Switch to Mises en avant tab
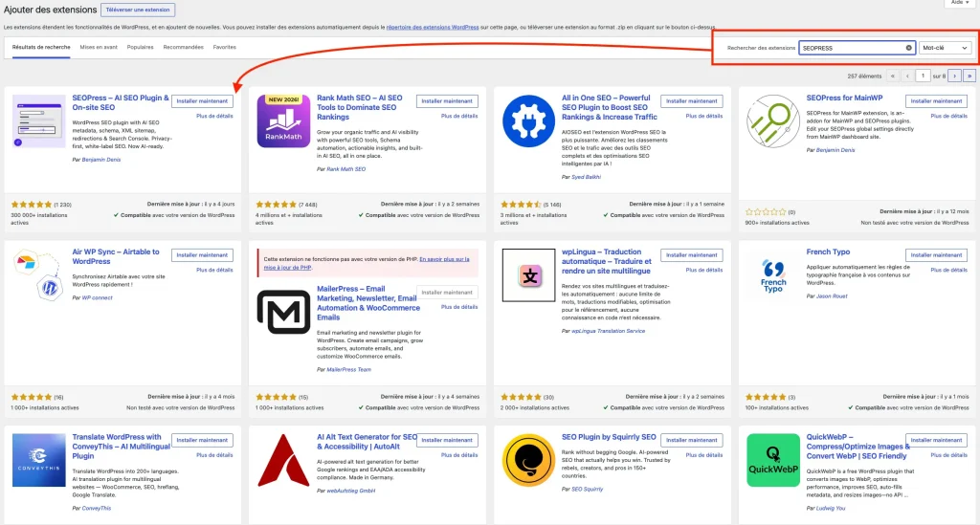The height and width of the screenshot is (525, 980). (x=99, y=48)
